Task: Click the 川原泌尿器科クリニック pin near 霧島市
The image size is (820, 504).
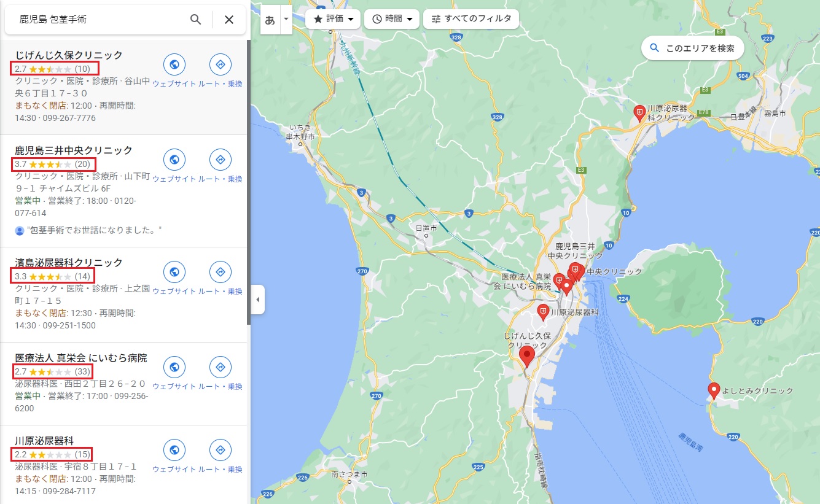Action: pyautogui.click(x=639, y=112)
